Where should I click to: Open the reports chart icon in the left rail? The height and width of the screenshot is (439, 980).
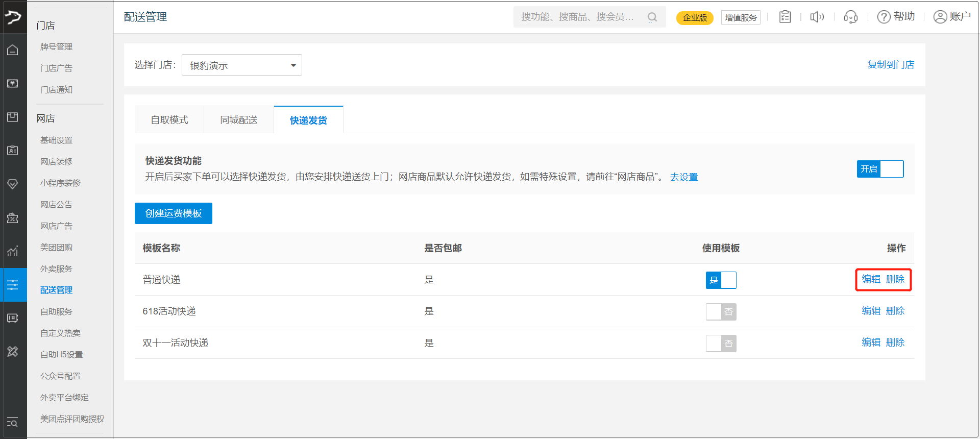[13, 251]
